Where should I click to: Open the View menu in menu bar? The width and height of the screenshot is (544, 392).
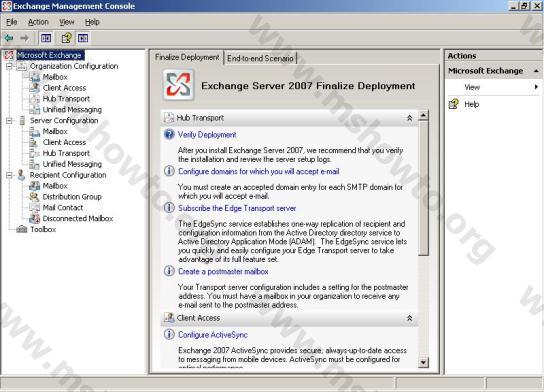(67, 22)
